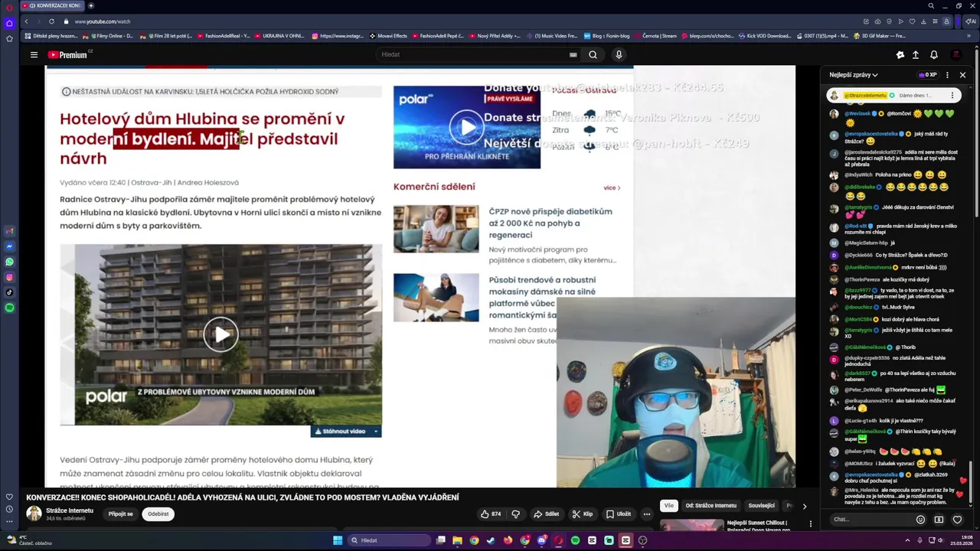Go back in browser history

(x=25, y=21)
